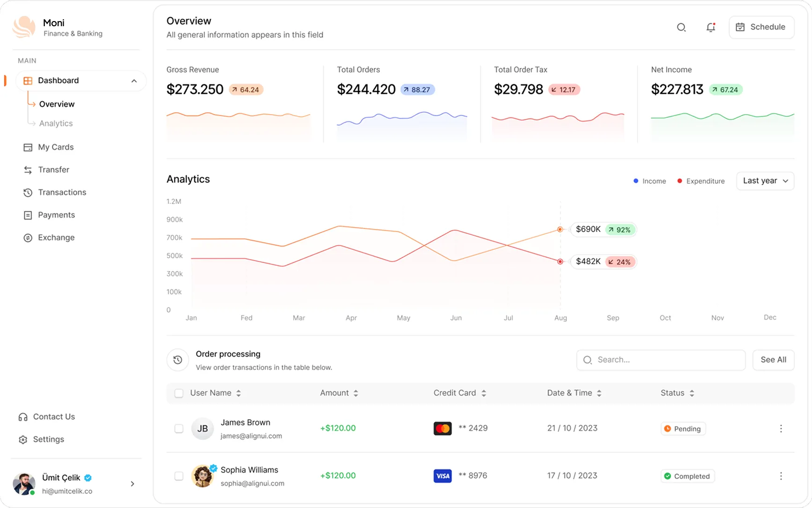The height and width of the screenshot is (508, 812).
Task: Select the My Cards sidebar icon
Action: point(28,147)
